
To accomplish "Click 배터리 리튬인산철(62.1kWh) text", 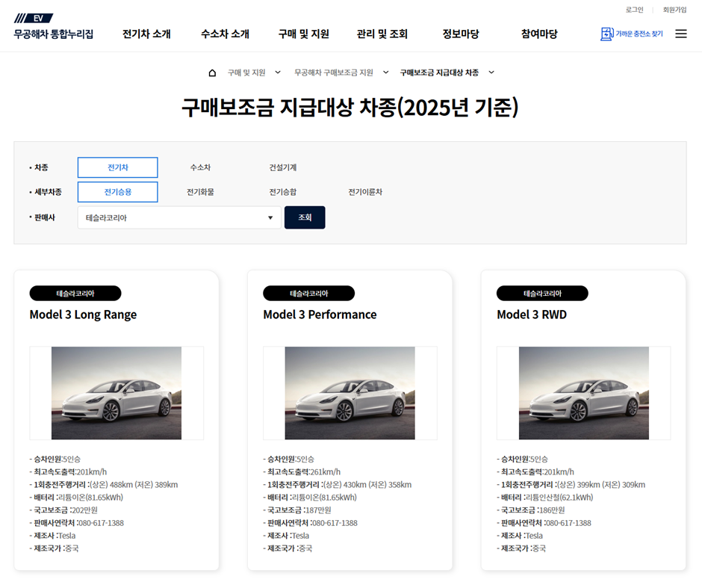I will coord(545,498).
